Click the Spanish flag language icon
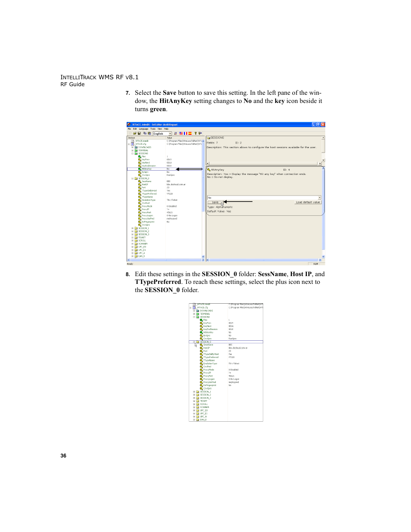Screen dimensions: 411x532 tap(190, 134)
